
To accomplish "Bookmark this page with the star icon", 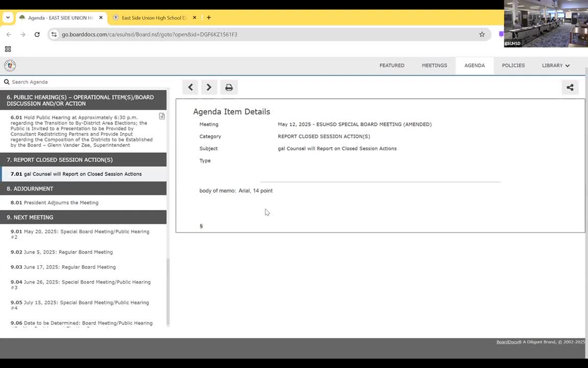I will coord(482,34).
